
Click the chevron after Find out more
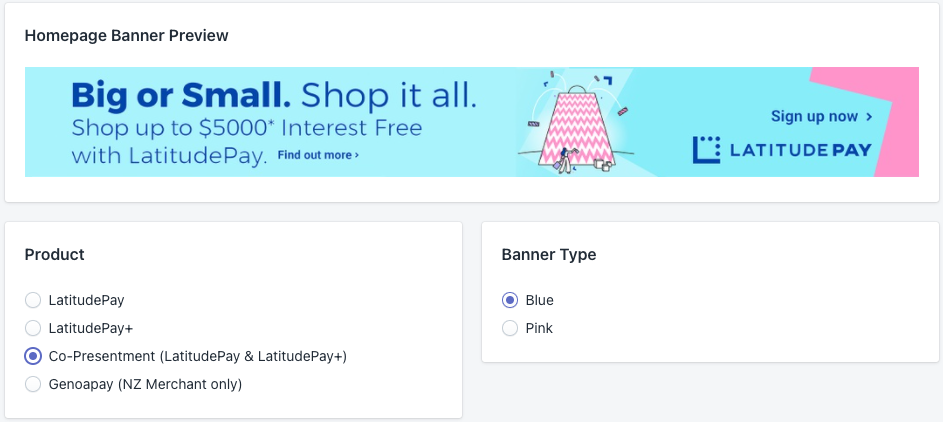[x=357, y=156]
